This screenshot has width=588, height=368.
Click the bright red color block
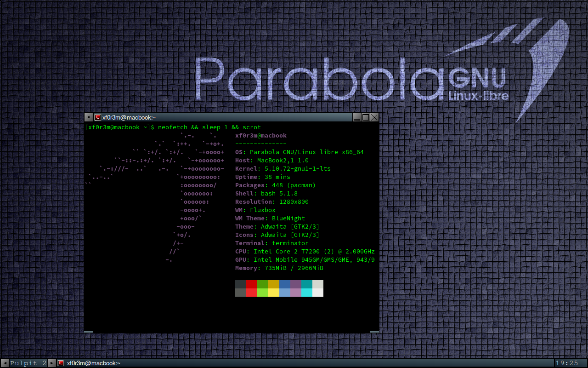pos(251,293)
